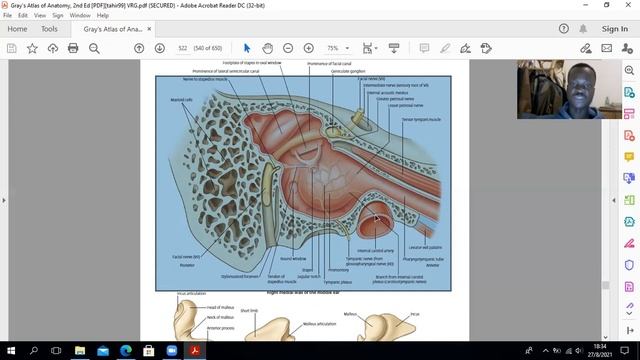Expand the left navigation pane arrow
640x360 pixels.
(4, 200)
